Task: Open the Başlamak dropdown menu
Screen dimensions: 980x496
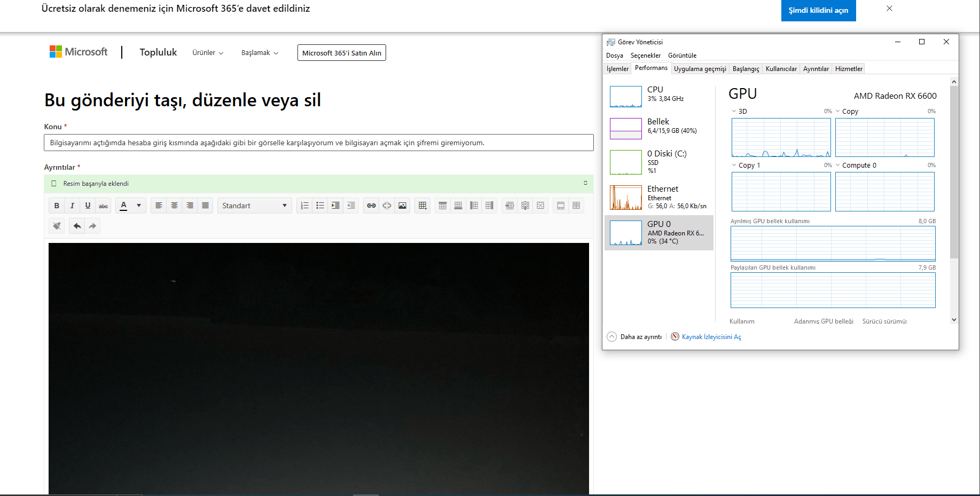Action: tap(260, 52)
